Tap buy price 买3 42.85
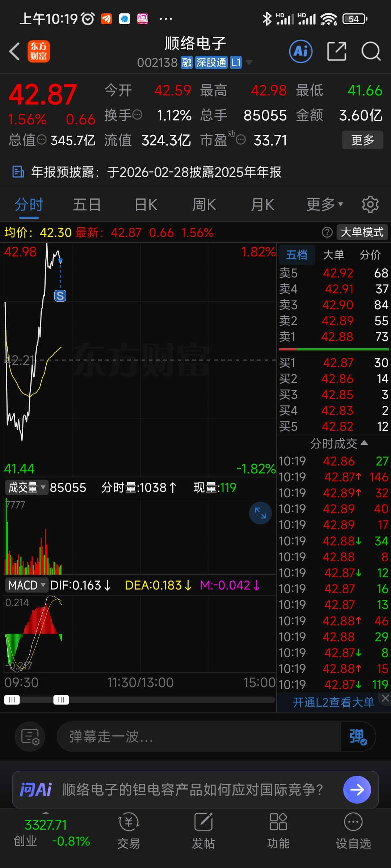 tap(337, 395)
